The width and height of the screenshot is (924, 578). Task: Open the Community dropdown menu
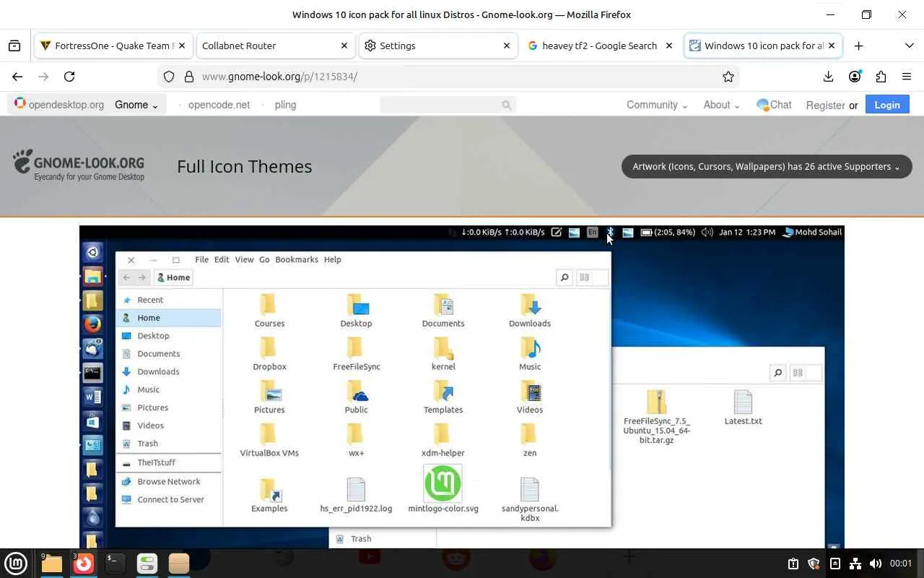tap(657, 105)
